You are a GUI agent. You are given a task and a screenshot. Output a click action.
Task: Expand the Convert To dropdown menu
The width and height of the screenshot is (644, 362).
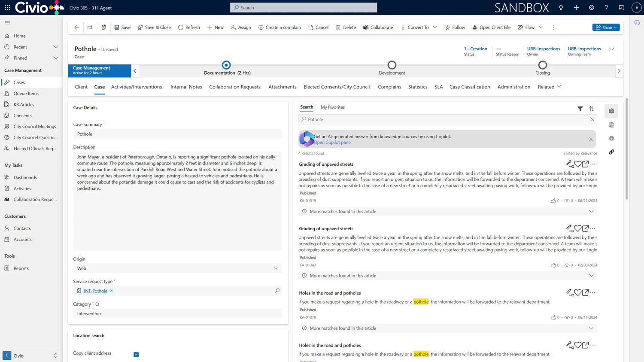pyautogui.click(x=435, y=27)
